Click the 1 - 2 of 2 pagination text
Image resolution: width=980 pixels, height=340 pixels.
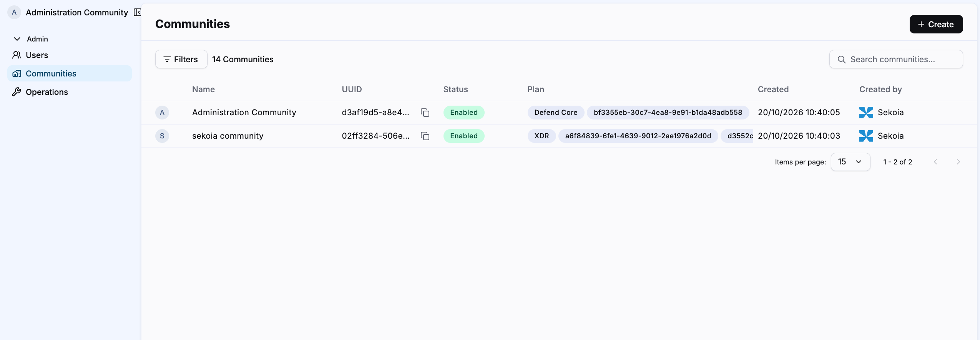(x=897, y=162)
